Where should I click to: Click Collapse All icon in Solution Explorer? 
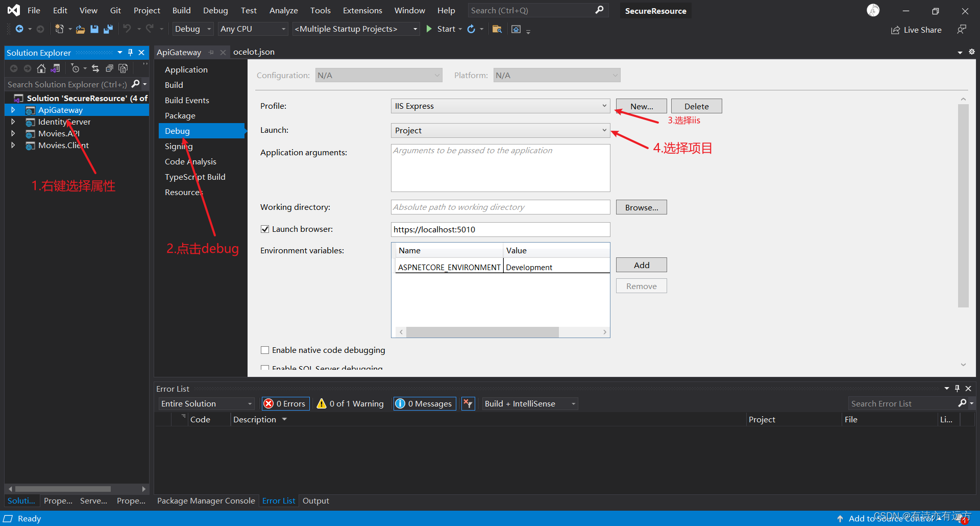point(109,68)
